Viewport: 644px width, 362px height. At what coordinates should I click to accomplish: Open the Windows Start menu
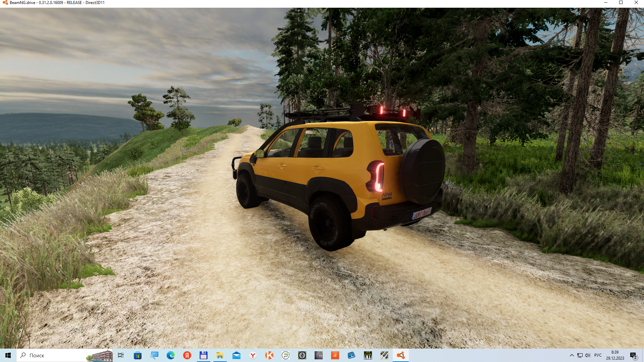pyautogui.click(x=8, y=355)
